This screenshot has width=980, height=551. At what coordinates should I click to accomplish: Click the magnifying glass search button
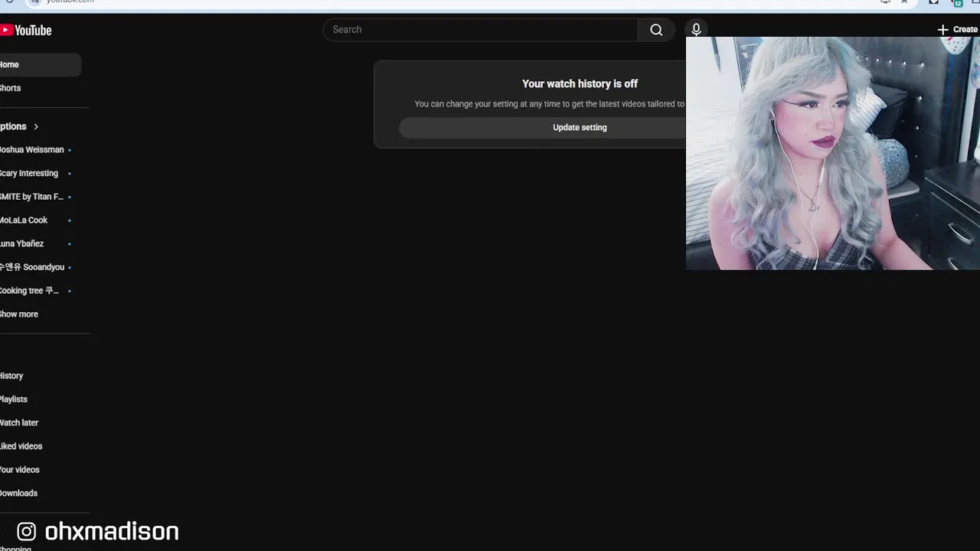(656, 30)
